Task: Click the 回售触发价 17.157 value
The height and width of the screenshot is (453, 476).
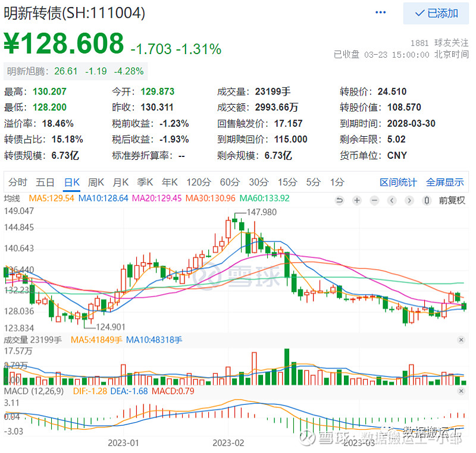Action: click(x=289, y=124)
